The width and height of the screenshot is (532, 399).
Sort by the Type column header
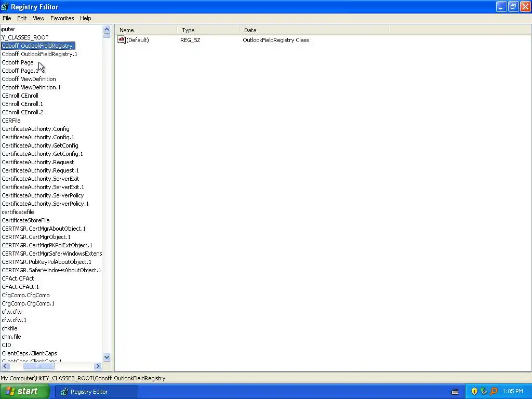208,30
